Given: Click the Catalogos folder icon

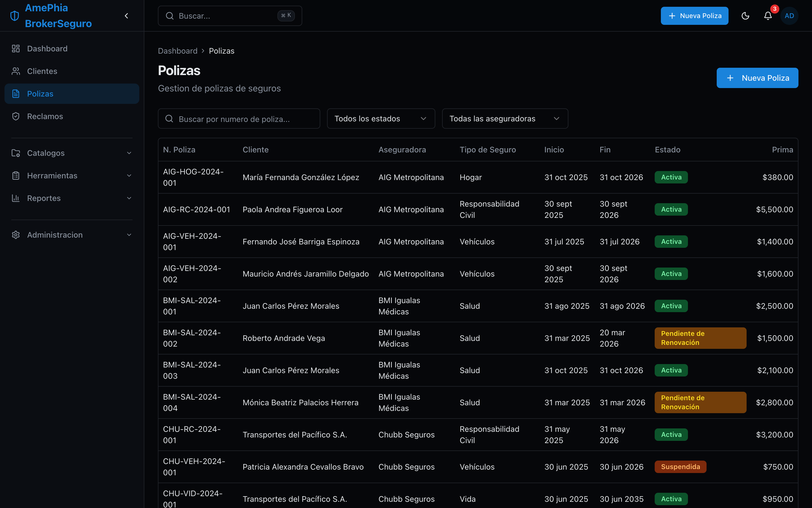Looking at the screenshot, I should (x=16, y=153).
